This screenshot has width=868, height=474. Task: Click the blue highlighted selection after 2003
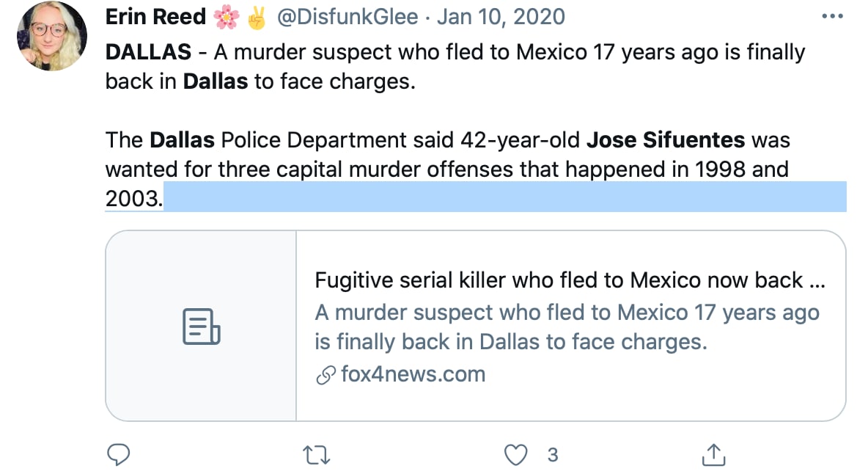tap(504, 198)
